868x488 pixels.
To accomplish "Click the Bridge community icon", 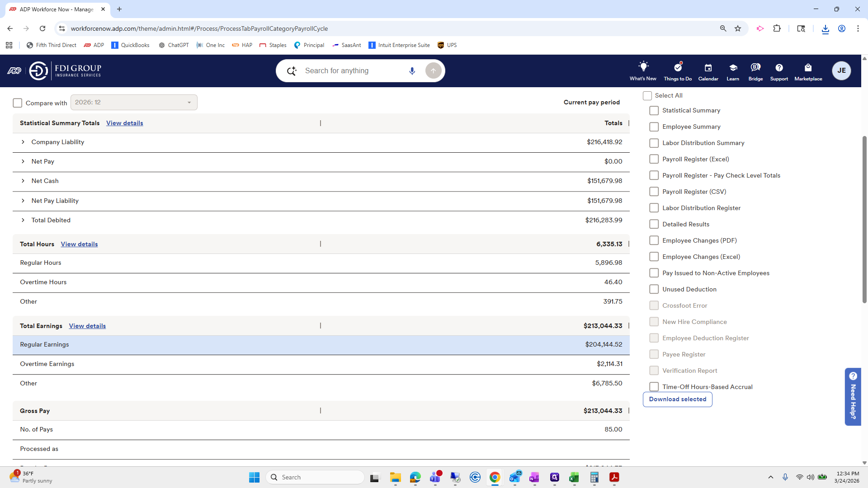I will [755, 68].
